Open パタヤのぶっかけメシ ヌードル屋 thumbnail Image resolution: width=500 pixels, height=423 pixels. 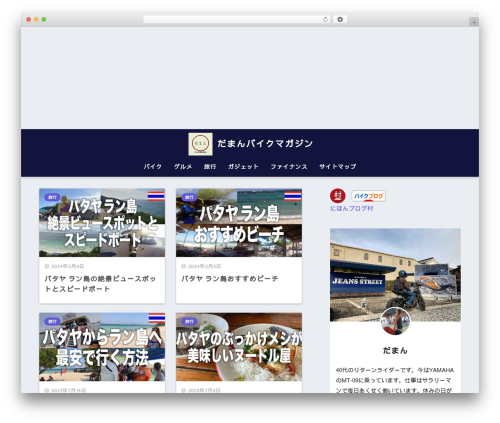pos(239,347)
